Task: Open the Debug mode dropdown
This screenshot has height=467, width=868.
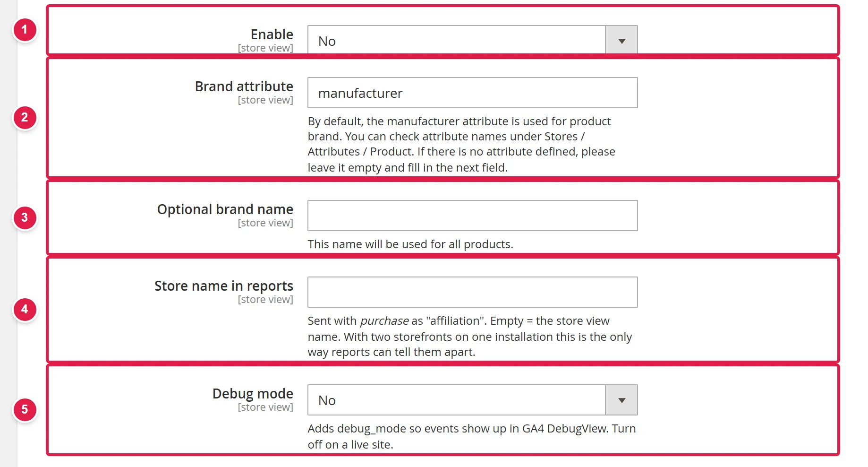Action: 472,400
